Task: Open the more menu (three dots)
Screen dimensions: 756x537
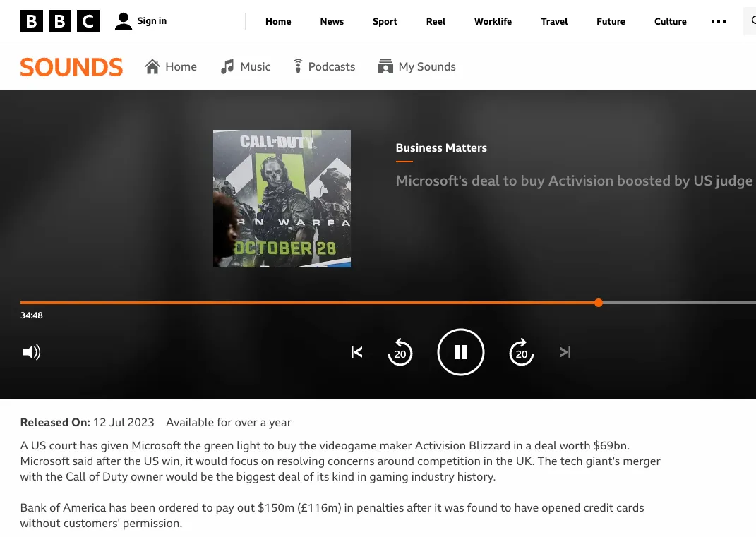Action: (719, 21)
